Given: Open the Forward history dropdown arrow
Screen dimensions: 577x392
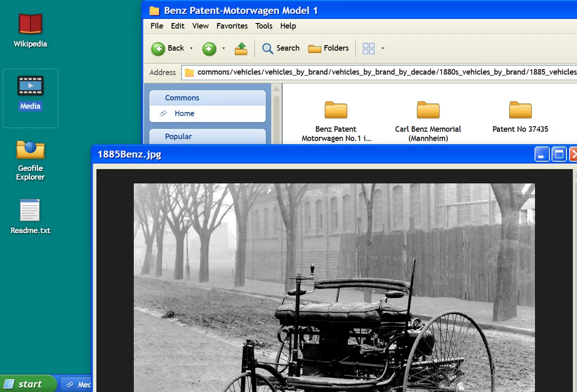Looking at the screenshot, I should (224, 49).
